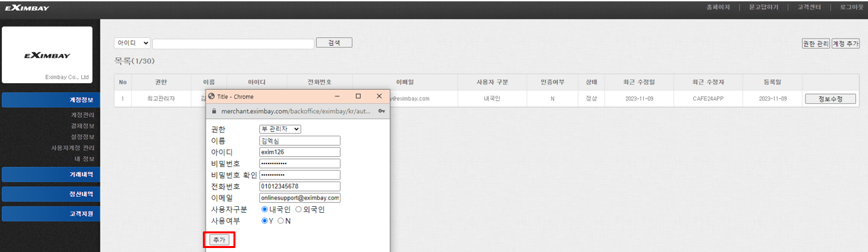Click the 등록일 value 2023-11-09
This screenshot has width=868, height=252.
(x=772, y=98)
